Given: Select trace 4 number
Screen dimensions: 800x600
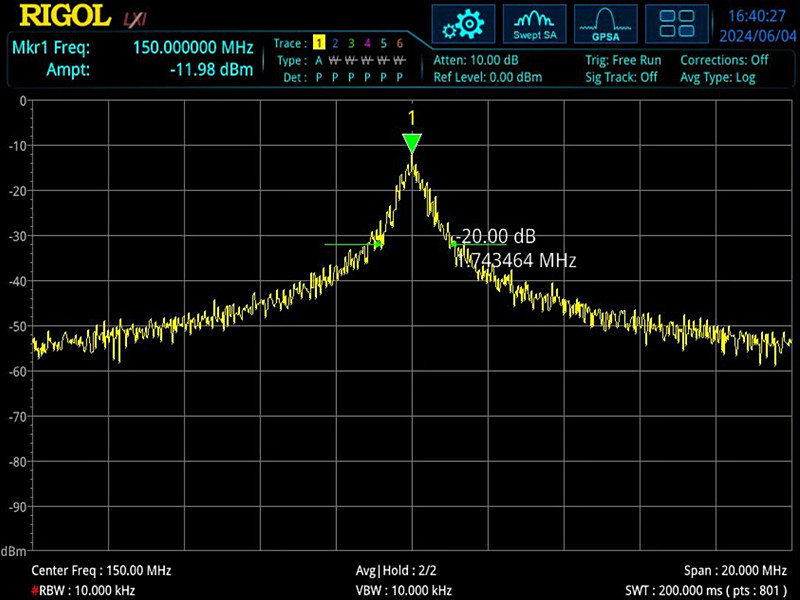Looking at the screenshot, I should 367,43.
